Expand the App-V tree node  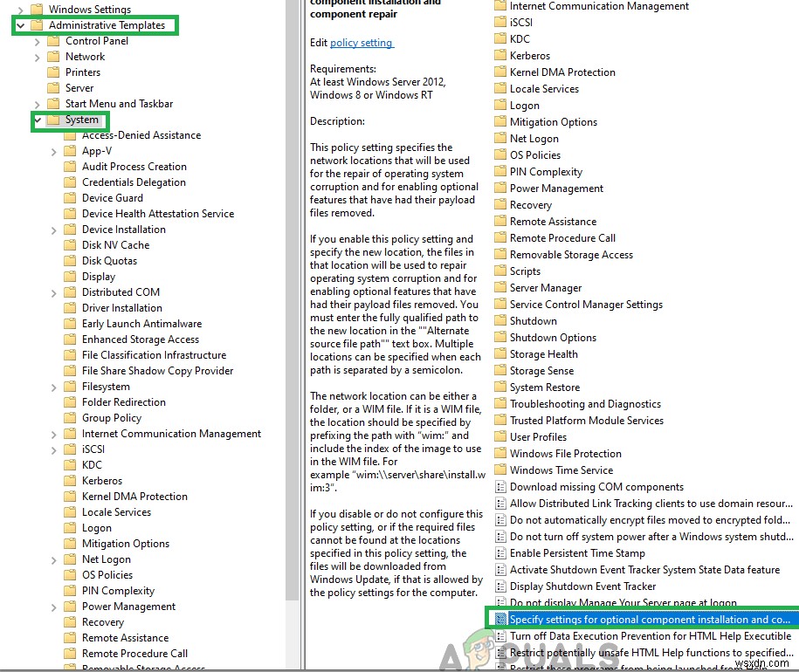[53, 152]
